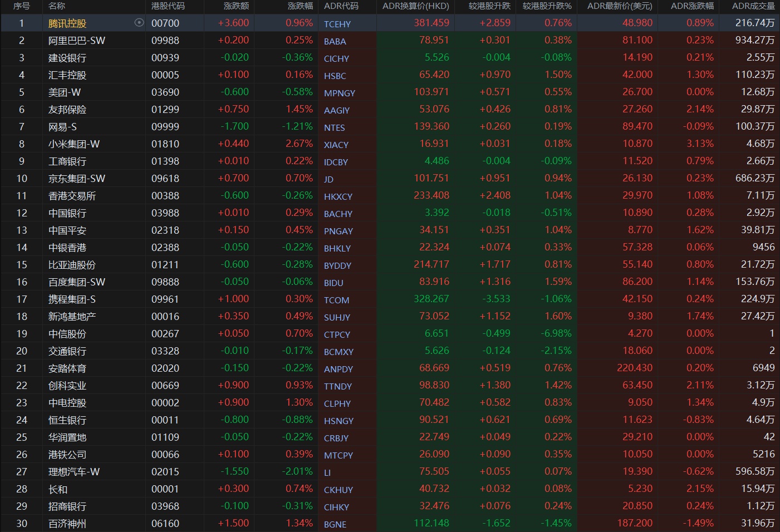Sort by the 涨跌幅 column header
780x532 pixels.
click(x=300, y=6)
